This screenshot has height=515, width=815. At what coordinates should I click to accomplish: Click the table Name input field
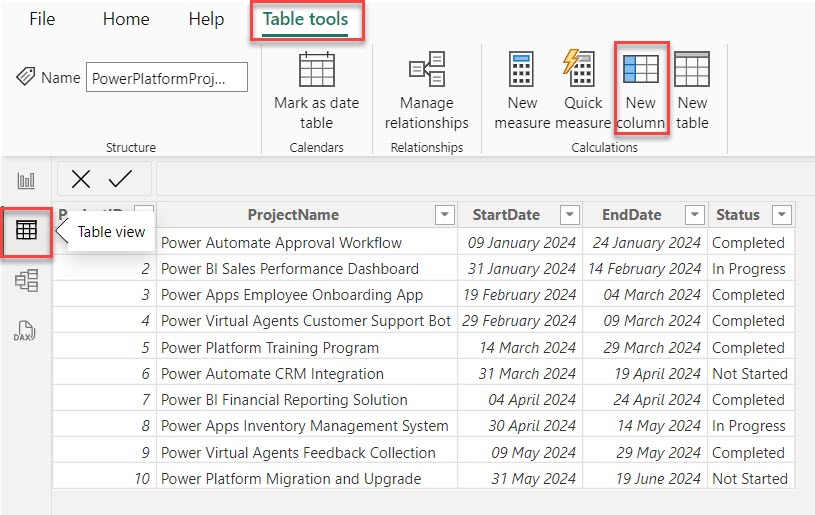[167, 77]
